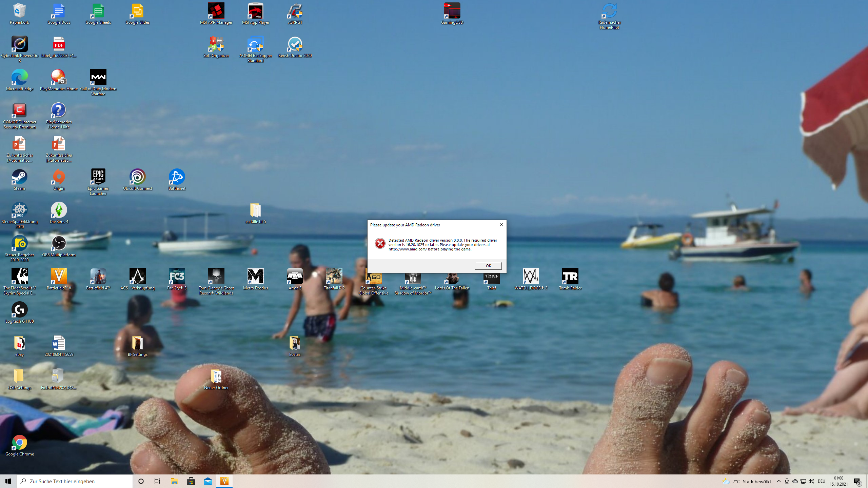Select the Tomb Raider shortcut
This screenshot has height=488, width=868.
[570, 277]
